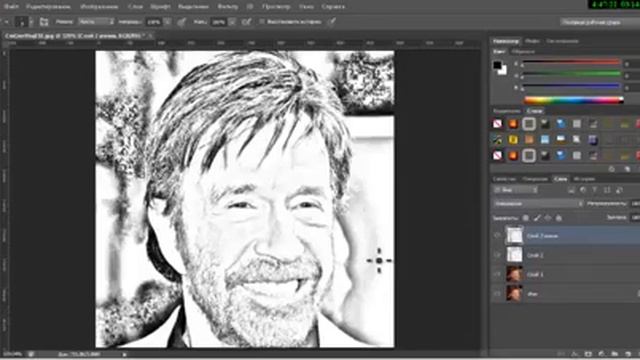Open the workspace switcher dropdown

[599, 22]
